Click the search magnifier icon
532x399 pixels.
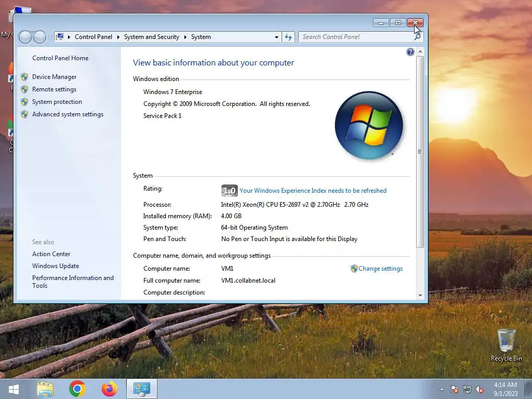point(417,37)
